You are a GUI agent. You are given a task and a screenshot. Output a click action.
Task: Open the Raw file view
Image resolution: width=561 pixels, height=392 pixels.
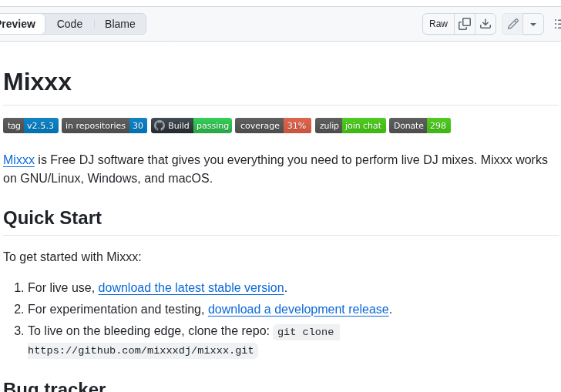coord(438,24)
